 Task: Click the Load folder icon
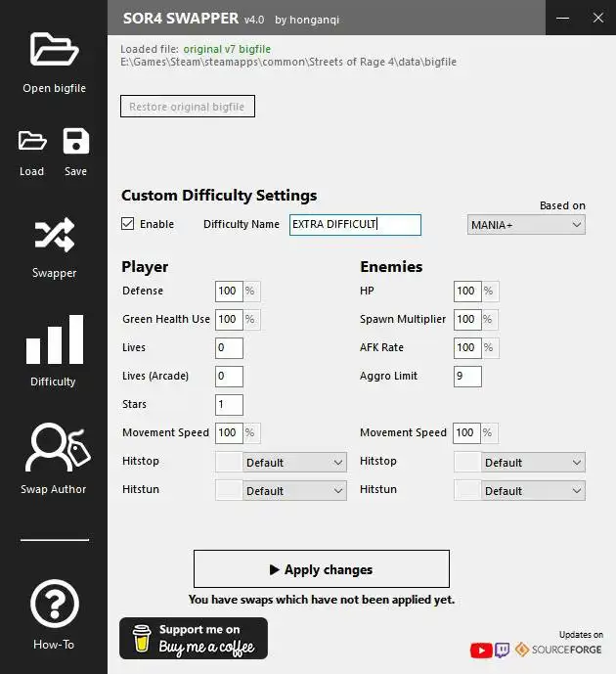[x=32, y=141]
